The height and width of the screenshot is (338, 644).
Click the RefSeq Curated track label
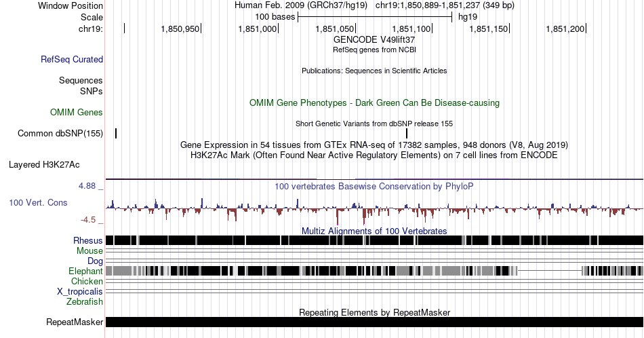coord(71,59)
